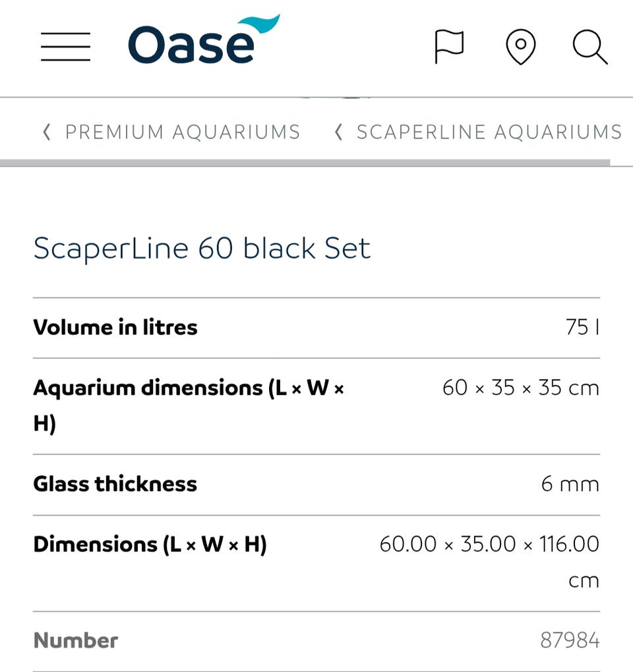633x672 pixels.
Task: Open search with the magnifier icon
Action: [x=589, y=47]
